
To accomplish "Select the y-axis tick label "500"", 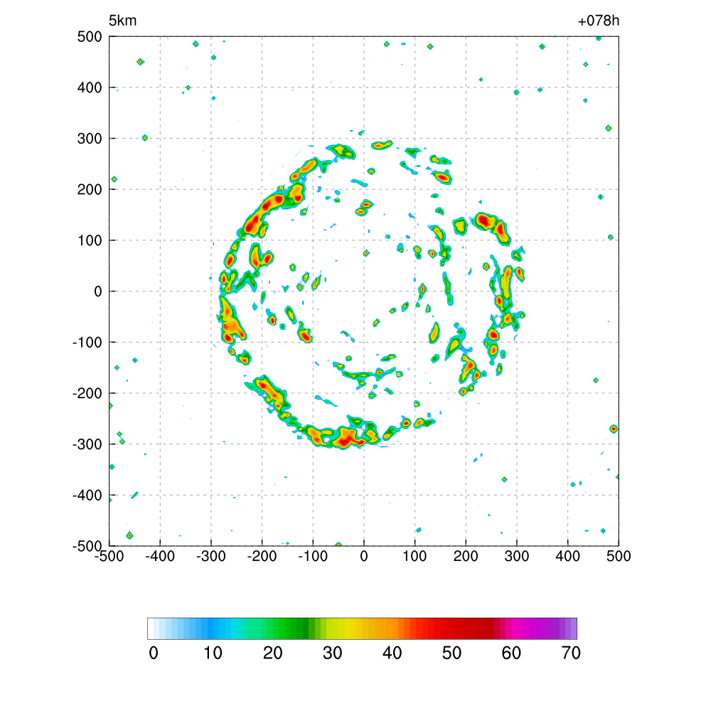I will coord(90,37).
